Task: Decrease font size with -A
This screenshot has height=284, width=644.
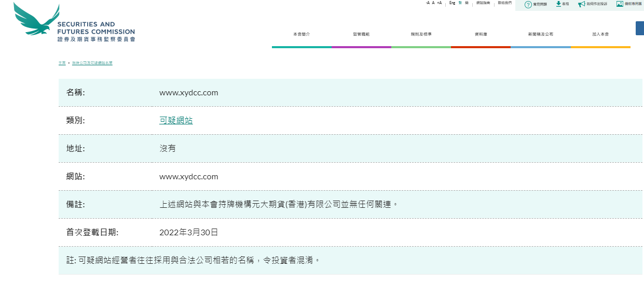Action: [x=427, y=3]
